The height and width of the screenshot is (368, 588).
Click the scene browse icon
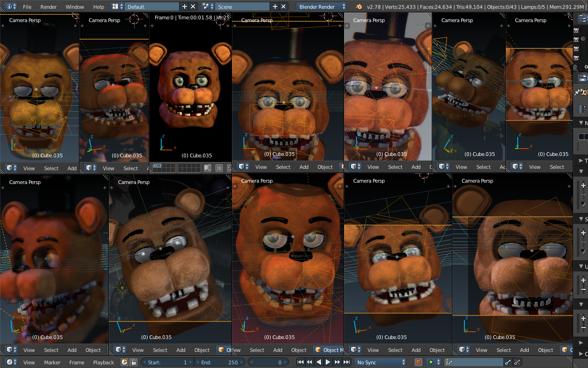pos(208,6)
